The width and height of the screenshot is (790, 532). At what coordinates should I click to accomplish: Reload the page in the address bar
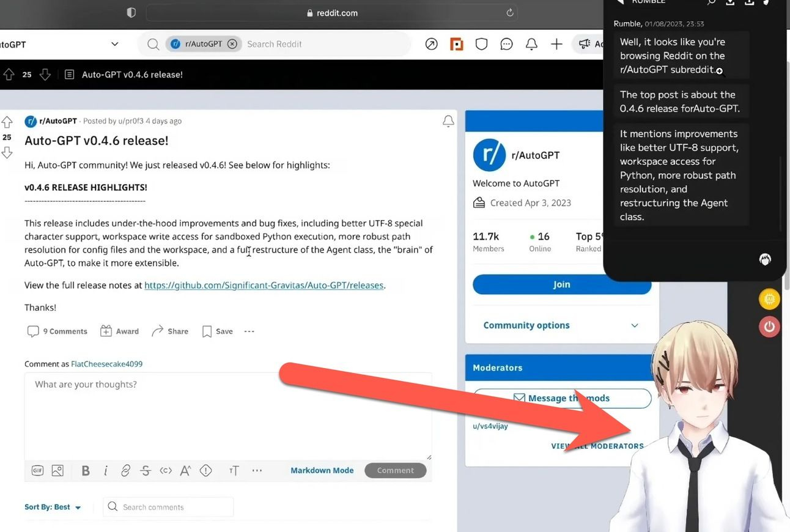[x=509, y=13]
